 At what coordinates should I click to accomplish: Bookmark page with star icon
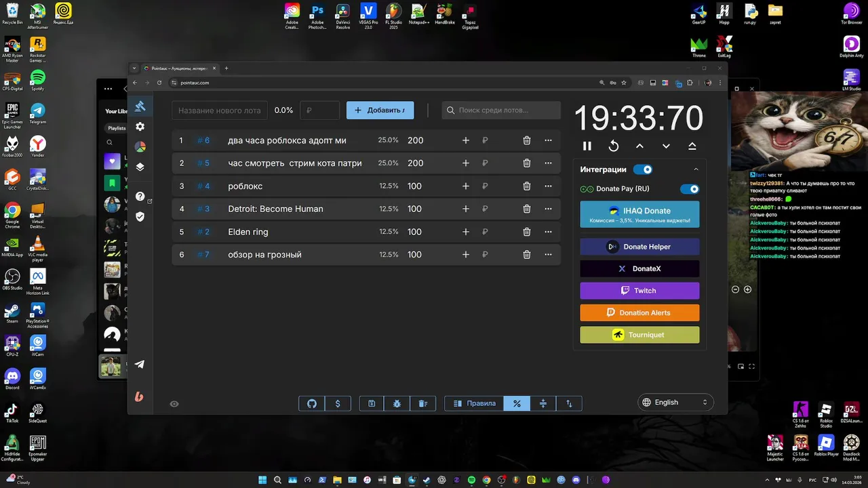pyautogui.click(x=624, y=83)
